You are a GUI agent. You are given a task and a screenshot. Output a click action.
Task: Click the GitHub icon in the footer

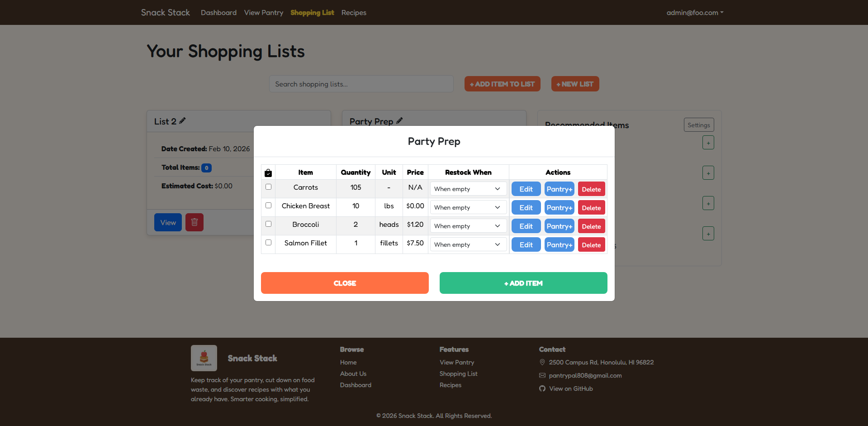(541, 388)
